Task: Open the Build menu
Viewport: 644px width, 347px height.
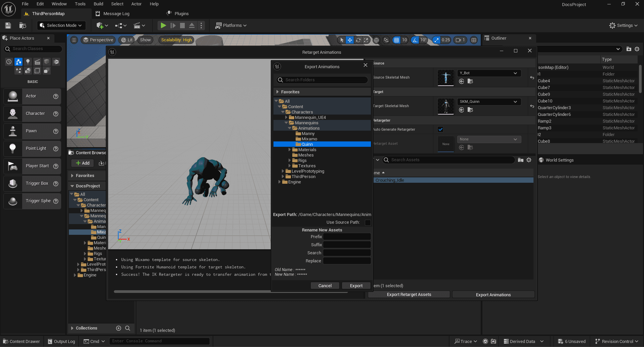Action: [x=98, y=4]
